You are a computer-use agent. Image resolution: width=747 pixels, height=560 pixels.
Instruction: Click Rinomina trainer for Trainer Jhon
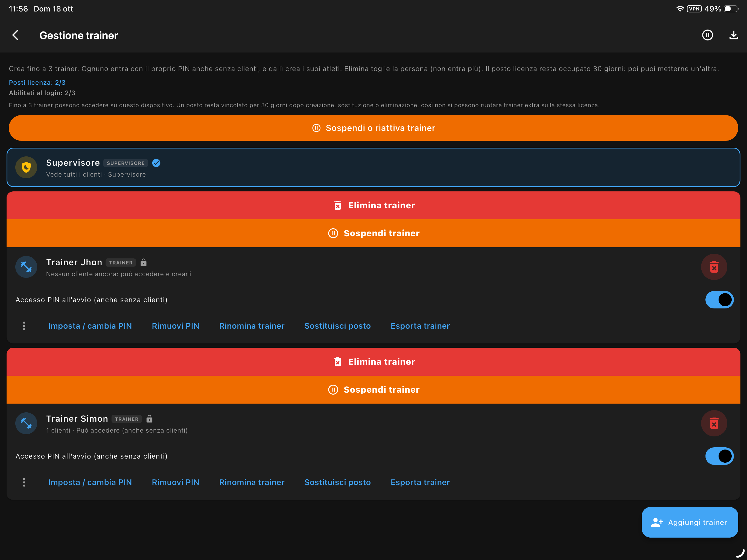[252, 326]
